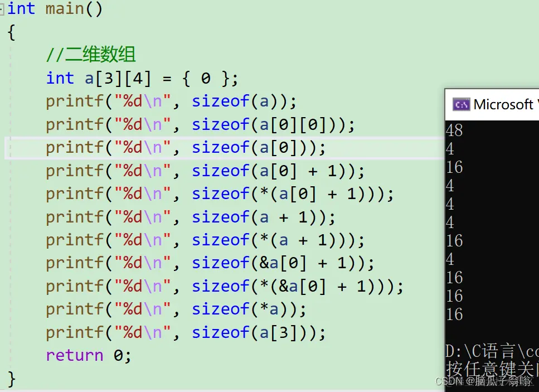Screen dimensions: 539x392
Task: Click the "int main()" function header line
Action: click(55, 8)
